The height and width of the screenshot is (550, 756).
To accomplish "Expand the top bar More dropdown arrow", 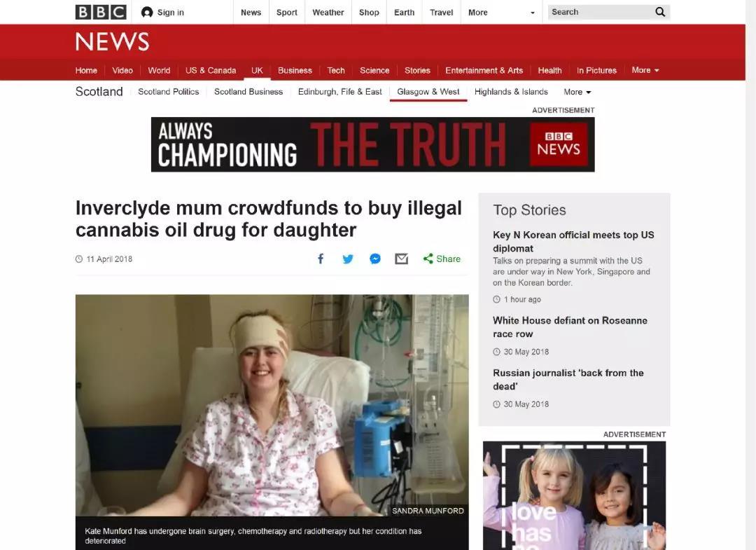I will [x=532, y=13].
